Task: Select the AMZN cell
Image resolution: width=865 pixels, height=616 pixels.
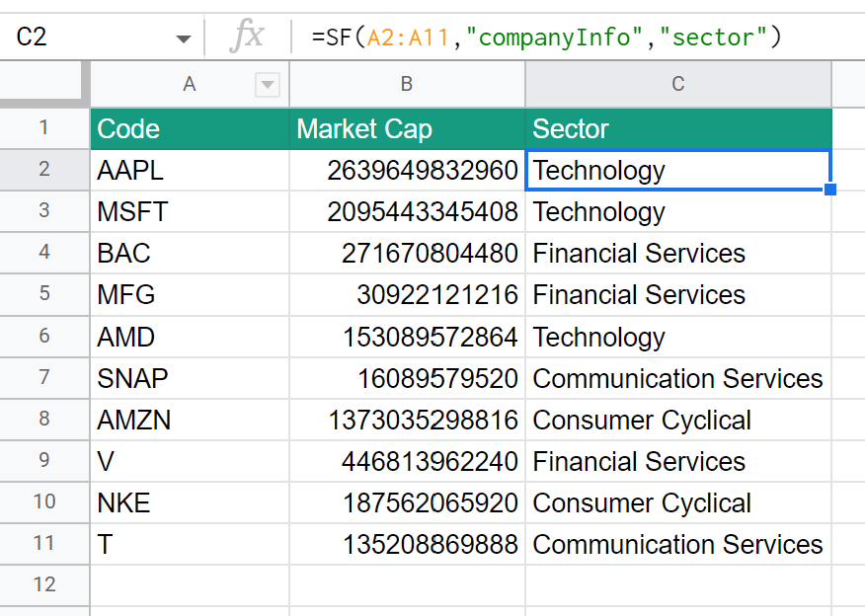Action: pos(190,420)
